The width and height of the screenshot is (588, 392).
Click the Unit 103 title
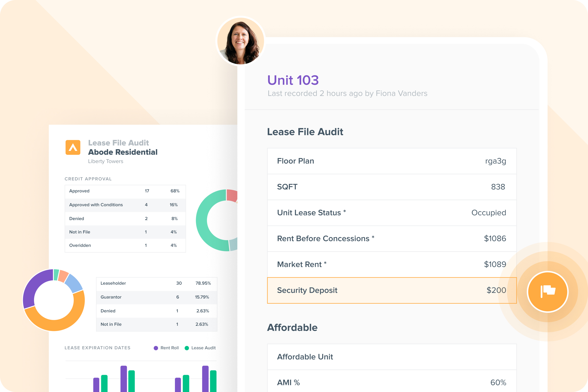(x=293, y=80)
